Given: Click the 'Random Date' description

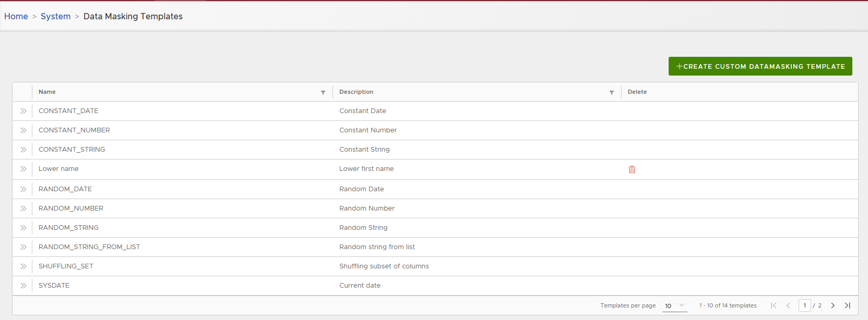Looking at the screenshot, I should 362,189.
